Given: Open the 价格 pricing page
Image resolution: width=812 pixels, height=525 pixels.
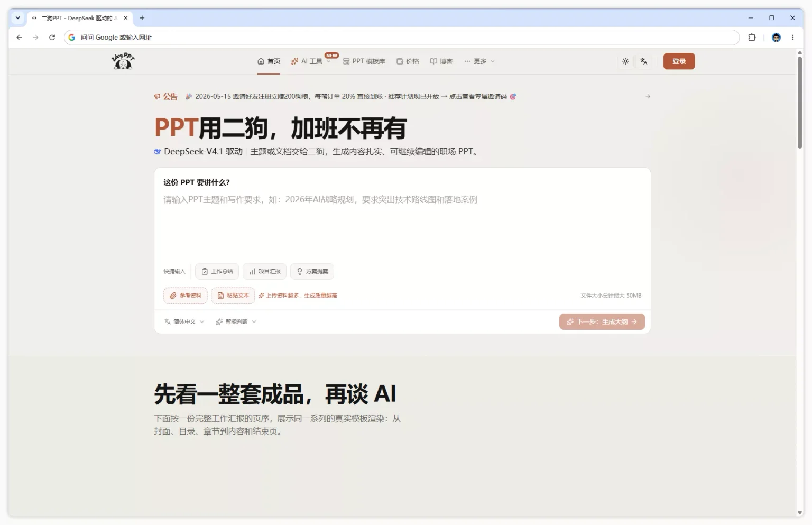Looking at the screenshot, I should 408,61.
